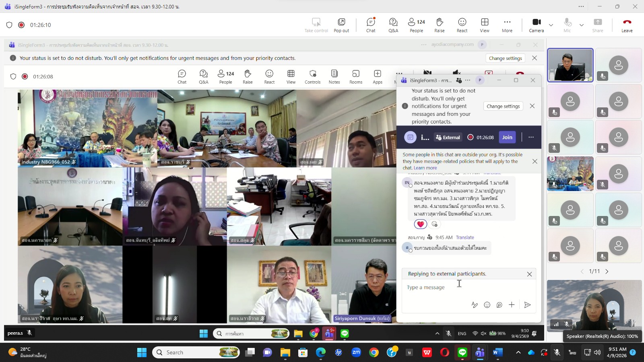Open Microsoft Word from the taskbar
644x362 pixels.
click(497, 353)
